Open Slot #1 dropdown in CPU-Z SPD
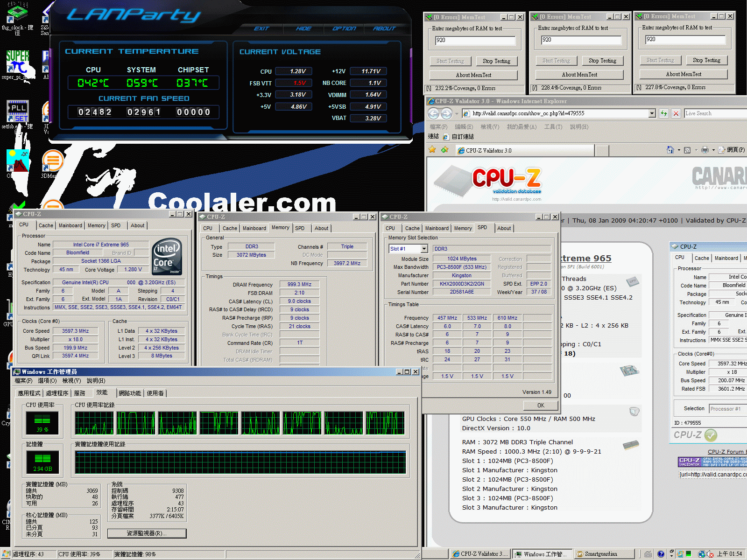747x560 pixels. point(423,249)
